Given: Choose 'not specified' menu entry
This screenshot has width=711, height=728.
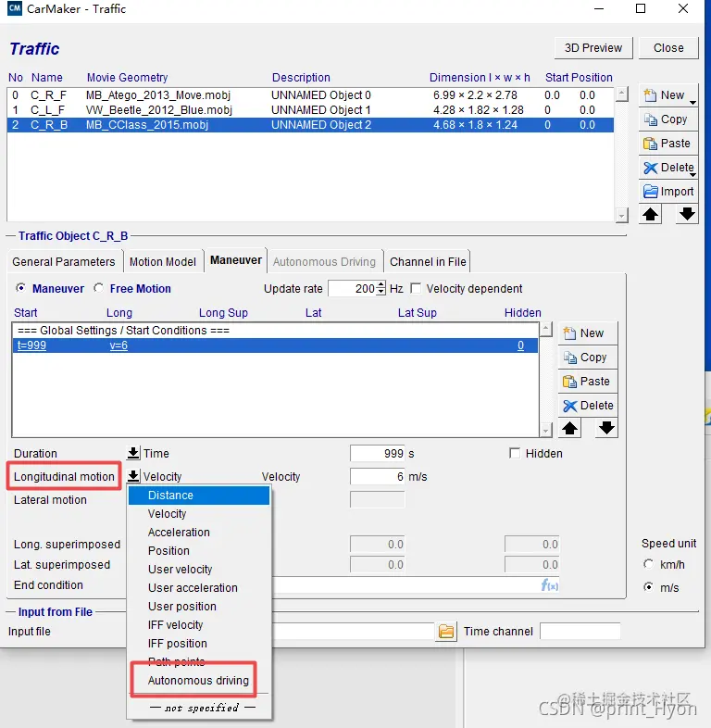Looking at the screenshot, I should click(x=199, y=708).
